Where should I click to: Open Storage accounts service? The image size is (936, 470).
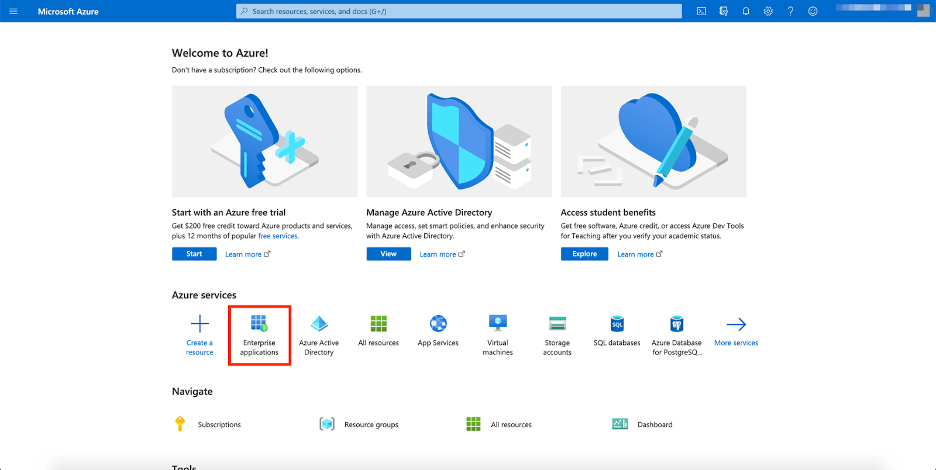point(557,335)
